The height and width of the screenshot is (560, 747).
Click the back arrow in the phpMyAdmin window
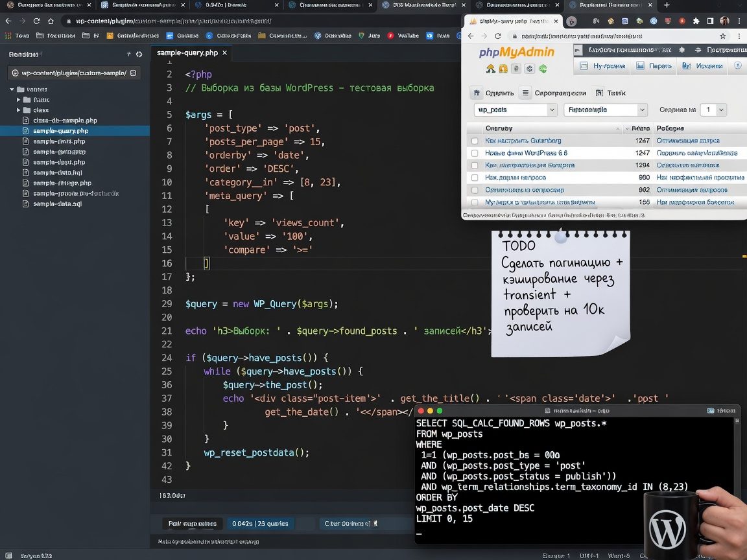point(471,36)
